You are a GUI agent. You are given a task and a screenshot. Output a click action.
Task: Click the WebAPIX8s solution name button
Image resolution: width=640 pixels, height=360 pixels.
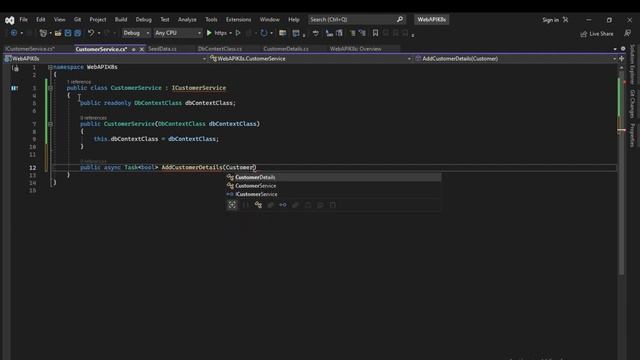coord(431,20)
